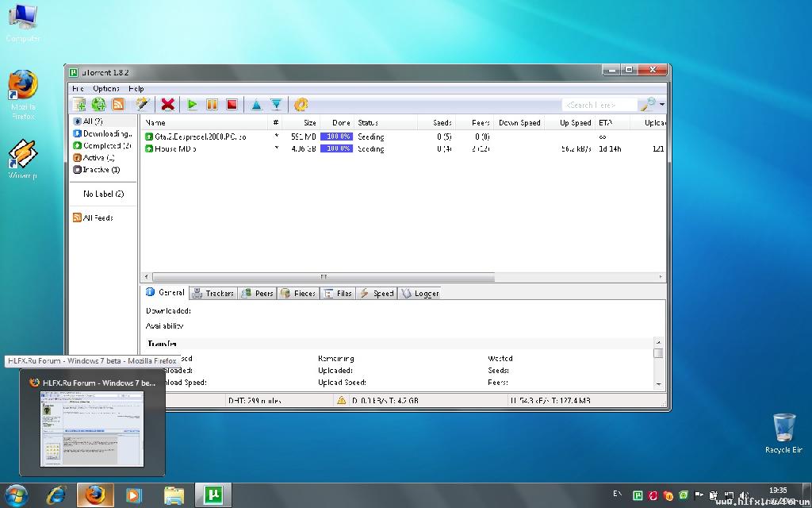Switch to the Logger tab
Screen dimensions: 812x508
click(419, 294)
